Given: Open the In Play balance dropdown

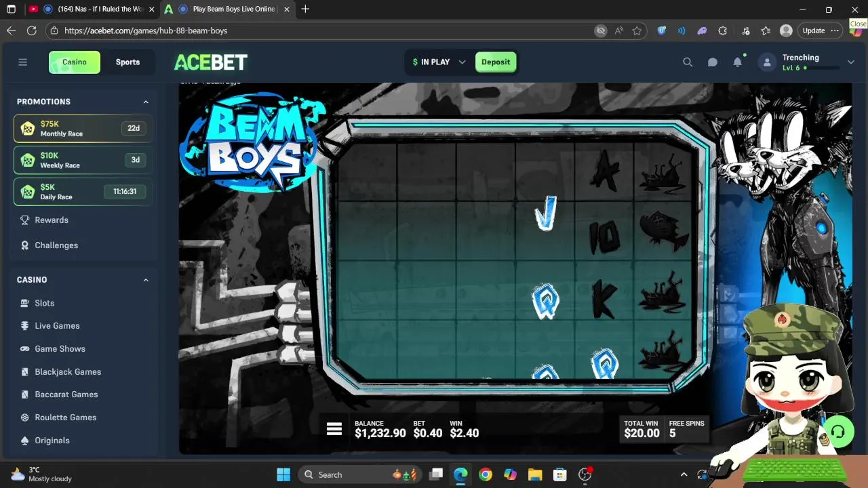Looking at the screenshot, I should click(x=439, y=62).
